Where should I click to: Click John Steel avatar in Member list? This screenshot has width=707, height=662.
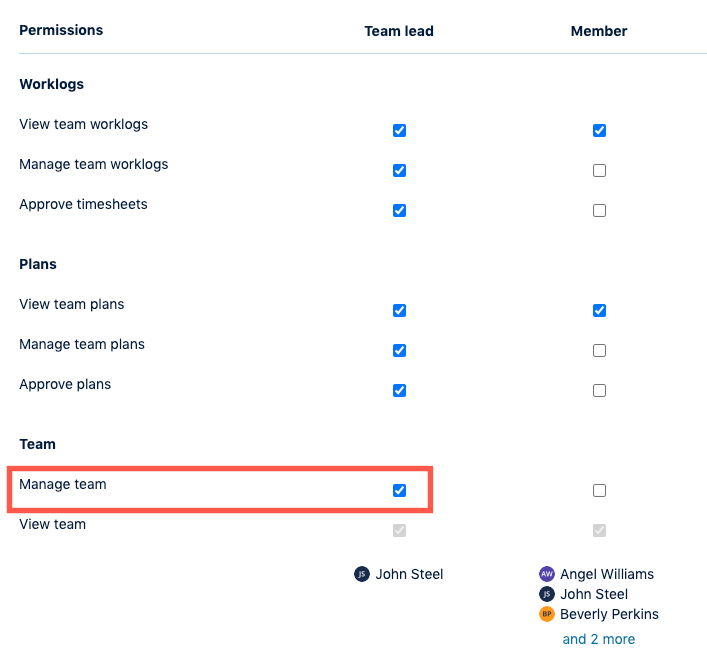[x=546, y=594]
